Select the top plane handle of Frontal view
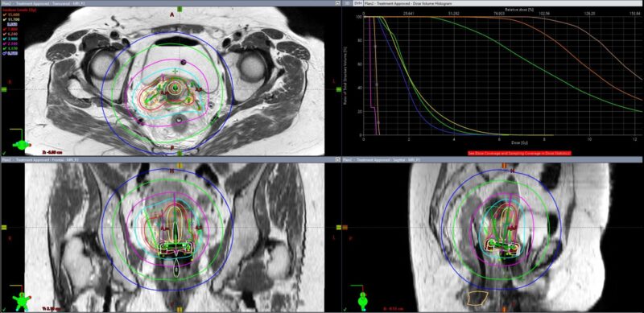 tap(180, 165)
